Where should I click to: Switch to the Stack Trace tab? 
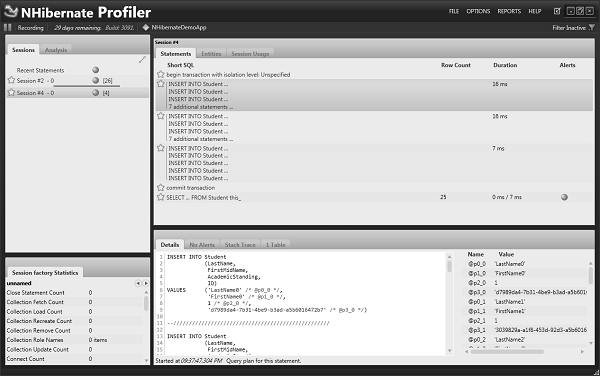pyautogui.click(x=240, y=245)
